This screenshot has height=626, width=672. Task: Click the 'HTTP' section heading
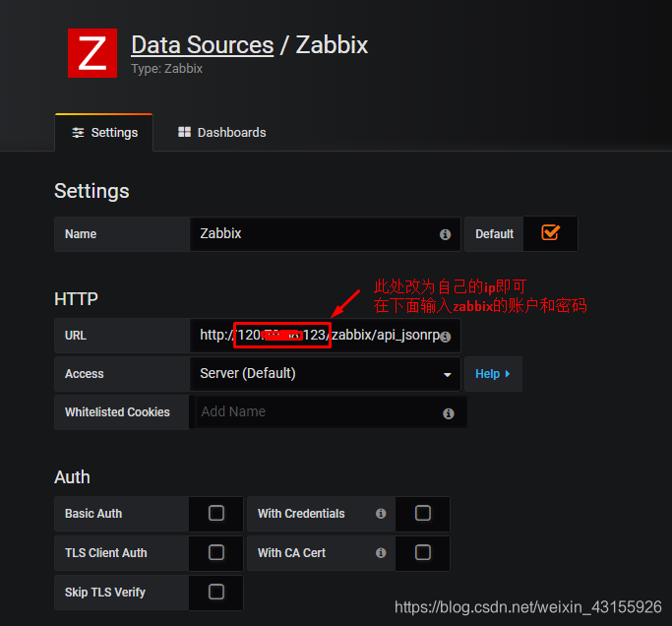point(76,299)
